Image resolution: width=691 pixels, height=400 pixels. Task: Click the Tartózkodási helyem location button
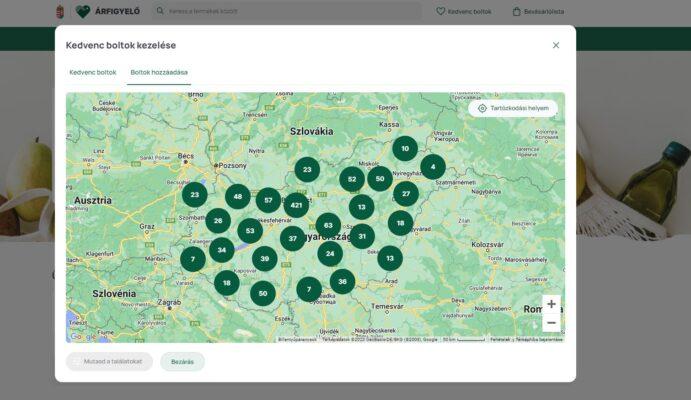tap(513, 108)
